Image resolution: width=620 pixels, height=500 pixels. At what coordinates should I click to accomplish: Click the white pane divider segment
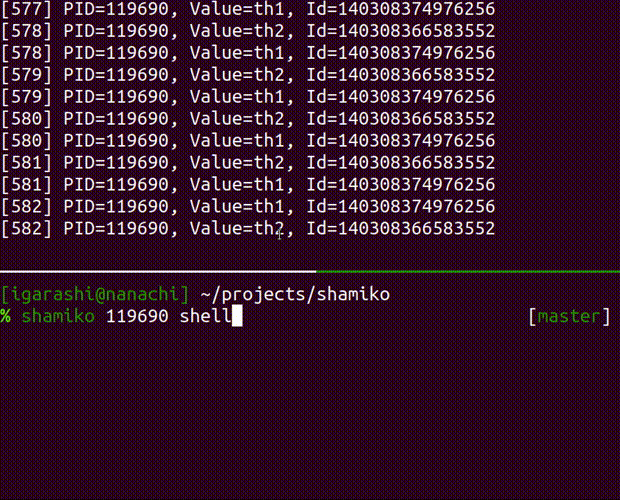click(158, 272)
